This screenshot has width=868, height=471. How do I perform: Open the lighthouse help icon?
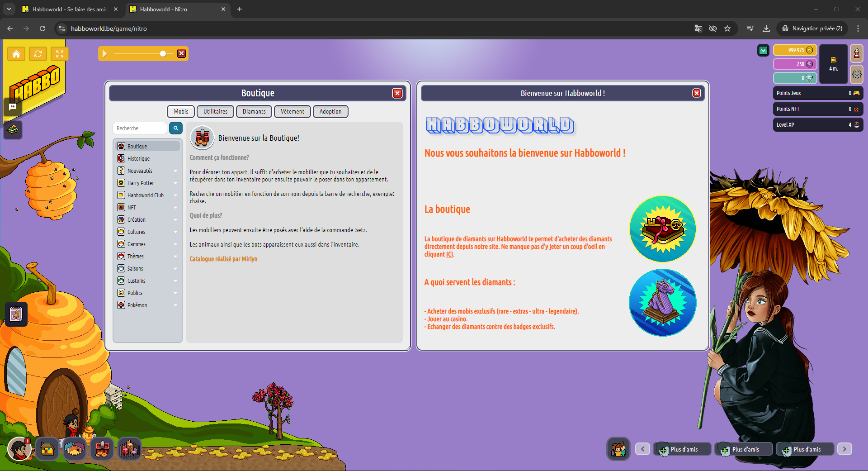click(857, 54)
